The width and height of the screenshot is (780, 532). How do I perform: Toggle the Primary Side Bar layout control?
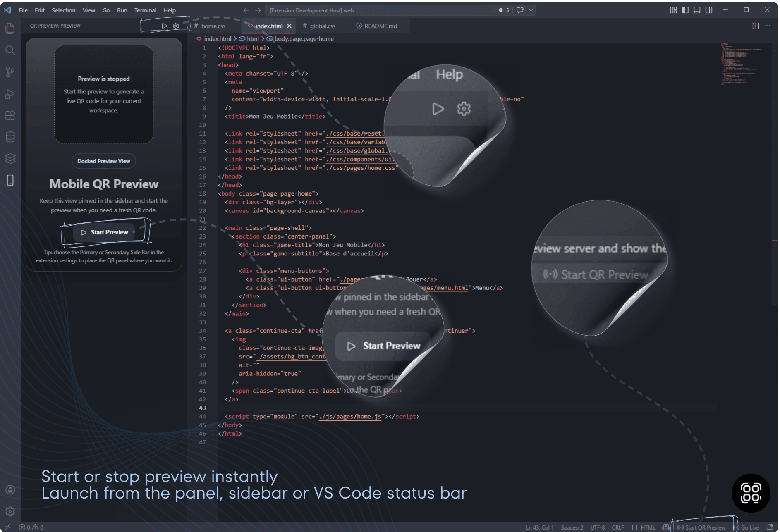pos(685,10)
